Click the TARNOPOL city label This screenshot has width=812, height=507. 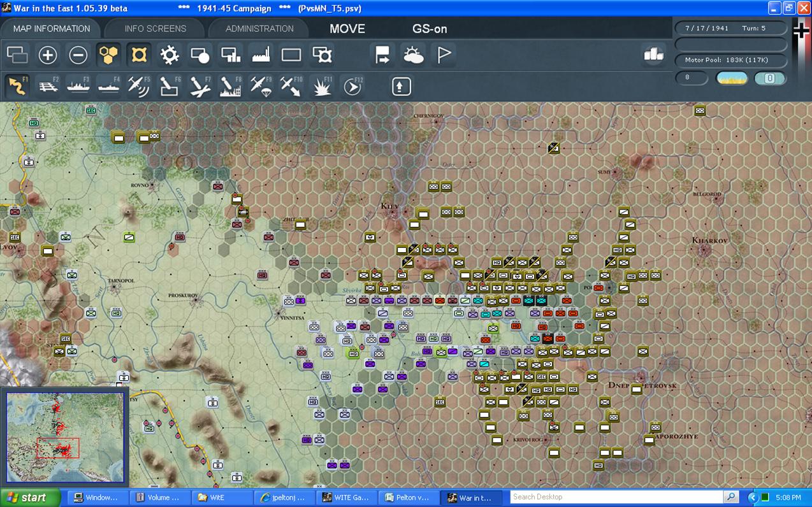click(x=121, y=280)
